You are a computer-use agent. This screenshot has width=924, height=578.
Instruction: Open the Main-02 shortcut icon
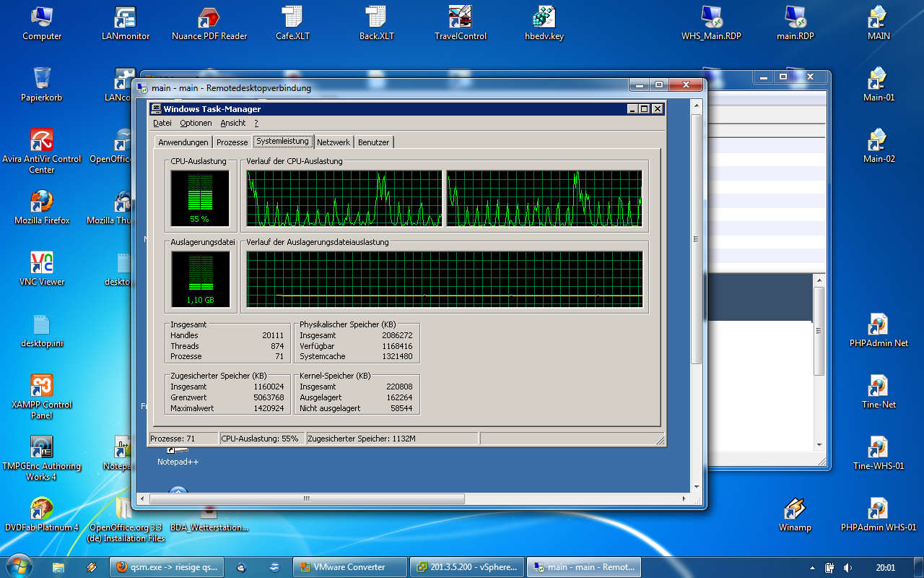[x=879, y=145]
